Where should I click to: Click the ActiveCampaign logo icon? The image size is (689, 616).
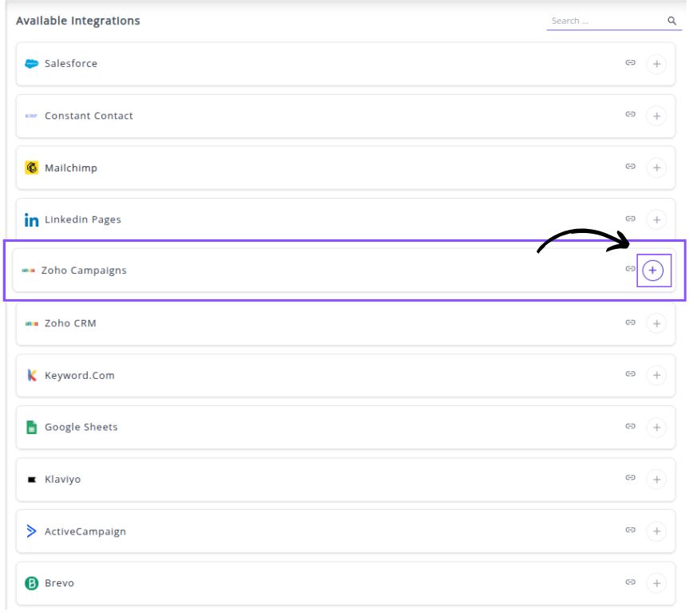[32, 531]
